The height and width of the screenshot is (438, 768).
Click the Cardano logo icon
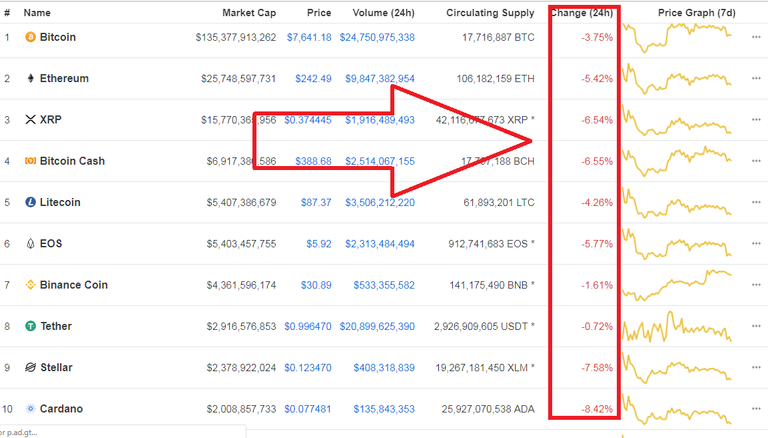click(30, 409)
